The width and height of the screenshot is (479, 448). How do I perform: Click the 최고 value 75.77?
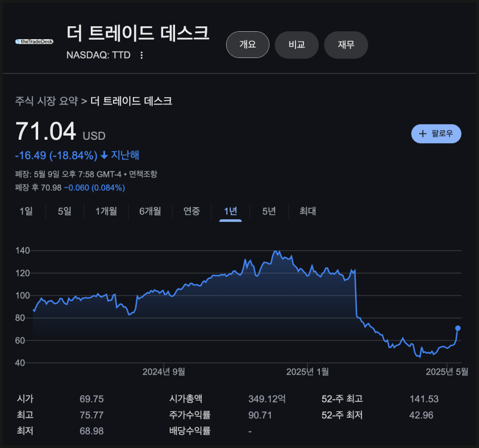coord(92,415)
